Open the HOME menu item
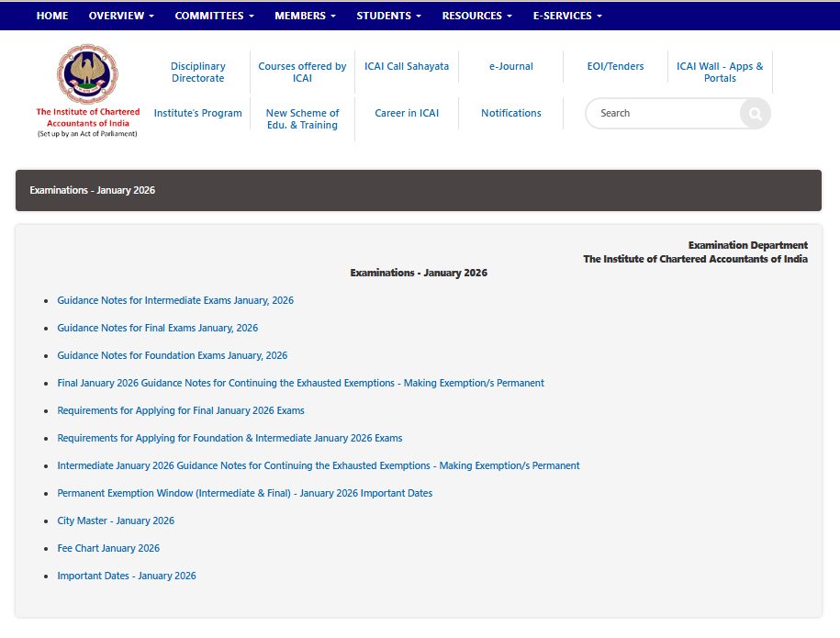840x638 pixels. (52, 16)
